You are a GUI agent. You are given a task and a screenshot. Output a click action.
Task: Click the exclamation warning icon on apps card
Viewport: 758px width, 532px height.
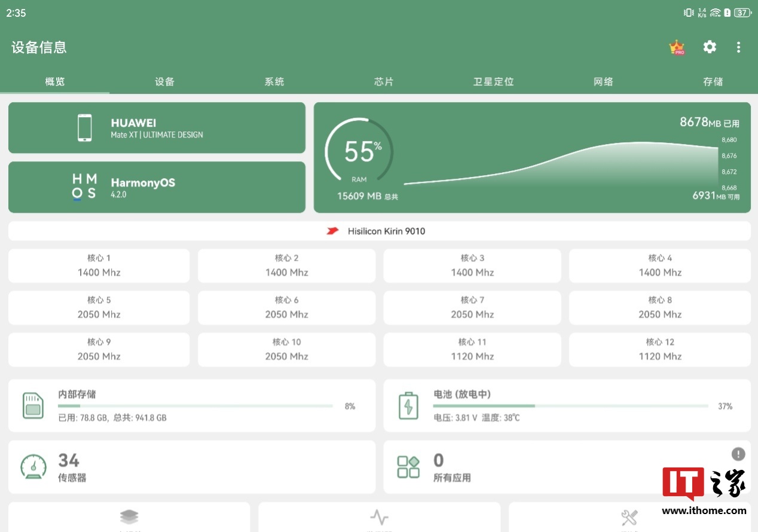coord(738,454)
